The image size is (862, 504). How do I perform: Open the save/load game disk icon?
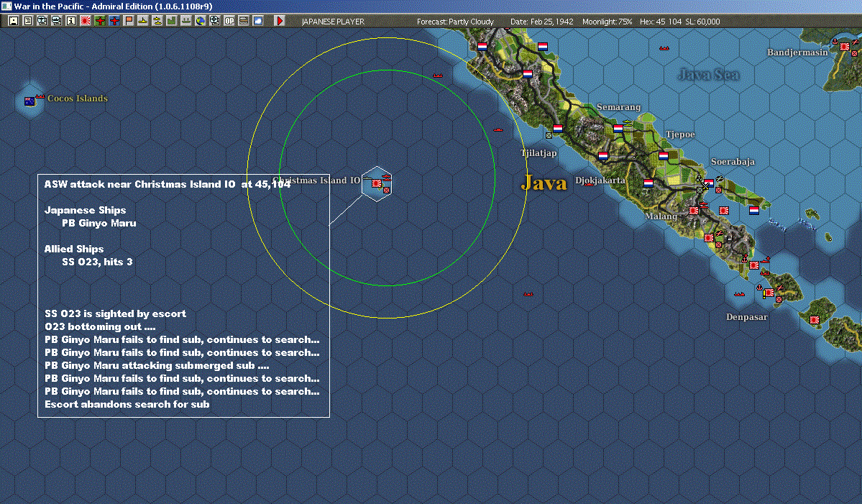(13, 21)
